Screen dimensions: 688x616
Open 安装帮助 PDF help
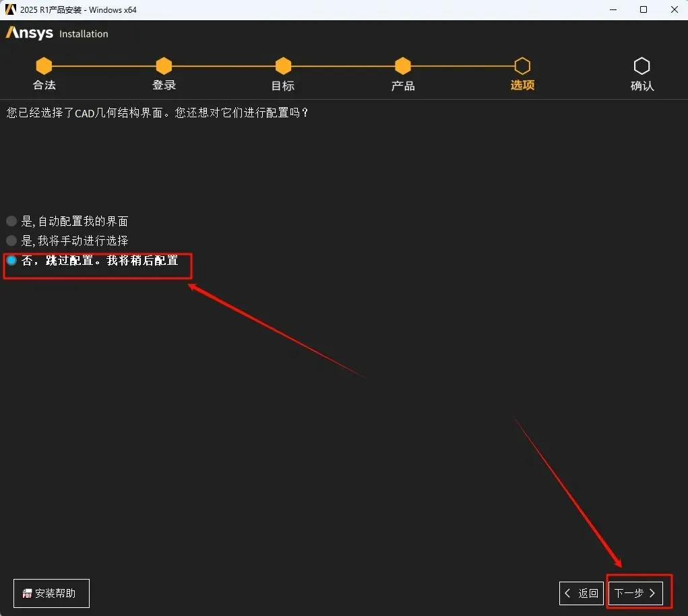51,593
